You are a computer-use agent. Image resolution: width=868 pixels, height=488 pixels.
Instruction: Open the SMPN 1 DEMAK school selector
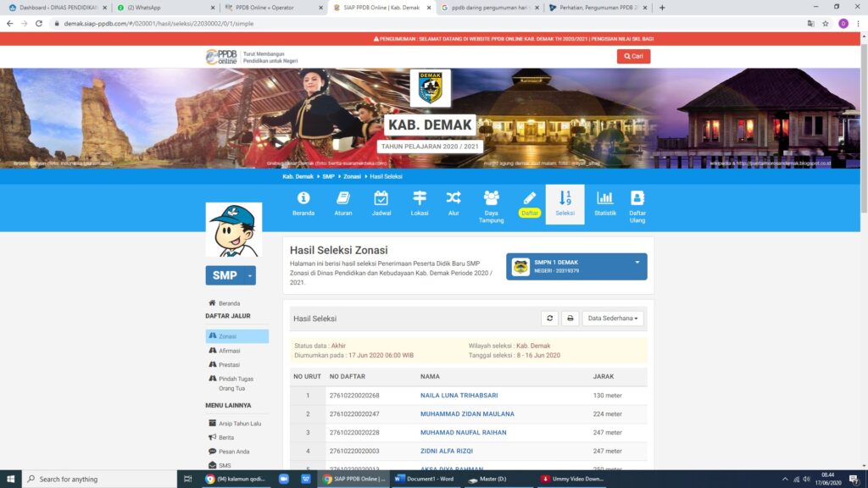pos(576,266)
